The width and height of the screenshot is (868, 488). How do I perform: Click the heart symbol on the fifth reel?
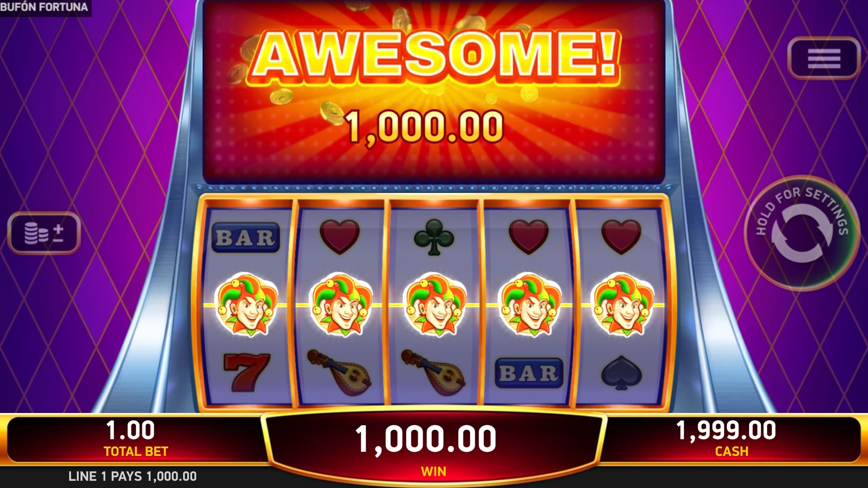621,237
